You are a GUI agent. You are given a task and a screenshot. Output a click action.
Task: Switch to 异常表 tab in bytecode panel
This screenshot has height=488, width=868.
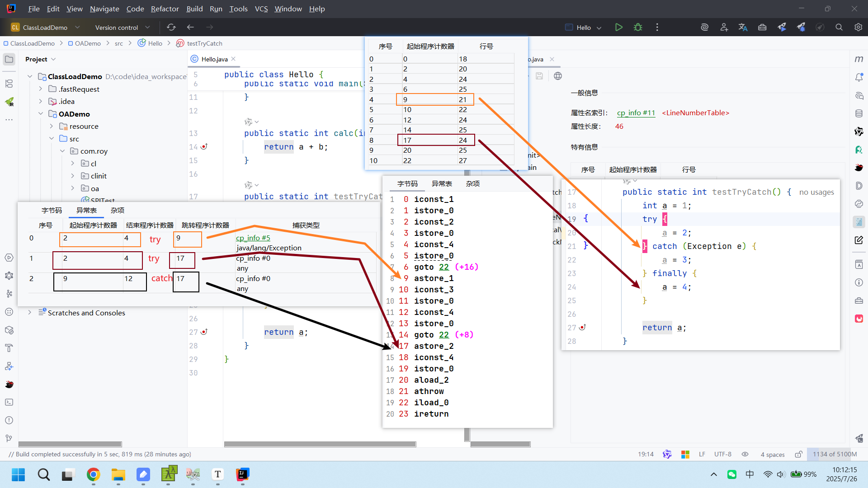click(442, 183)
